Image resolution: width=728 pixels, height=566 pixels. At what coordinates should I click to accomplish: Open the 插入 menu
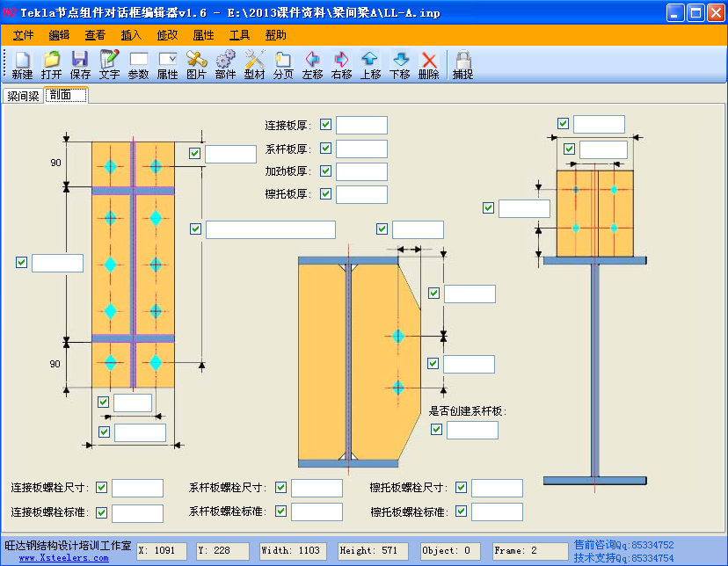point(131,35)
